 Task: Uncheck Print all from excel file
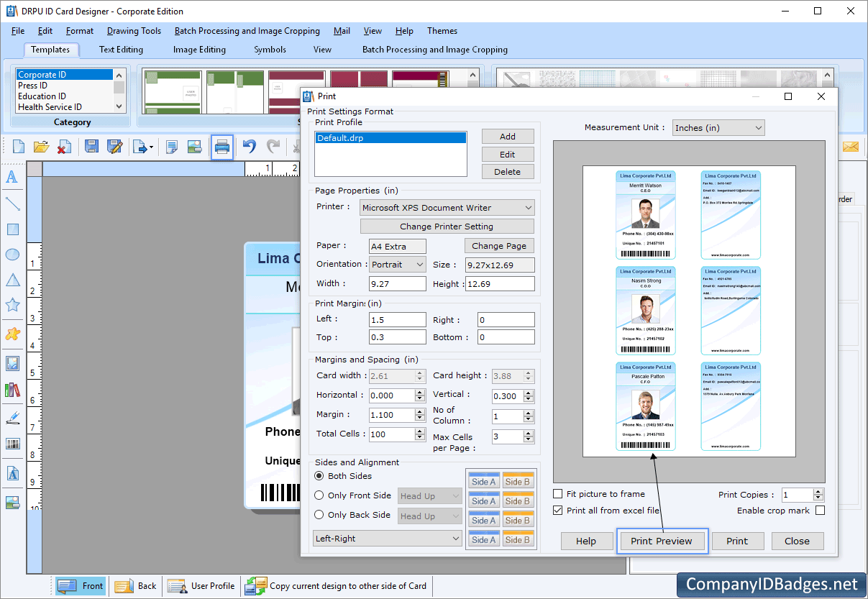click(x=559, y=510)
